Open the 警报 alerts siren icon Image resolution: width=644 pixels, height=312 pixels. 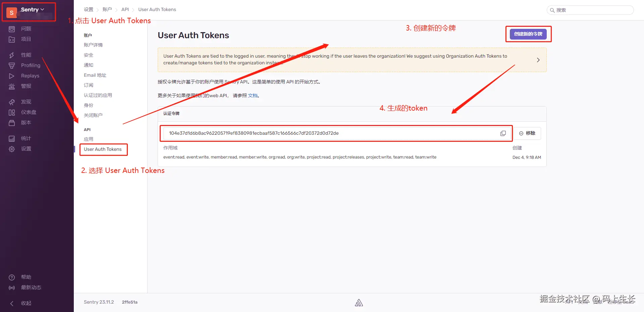[x=12, y=86]
